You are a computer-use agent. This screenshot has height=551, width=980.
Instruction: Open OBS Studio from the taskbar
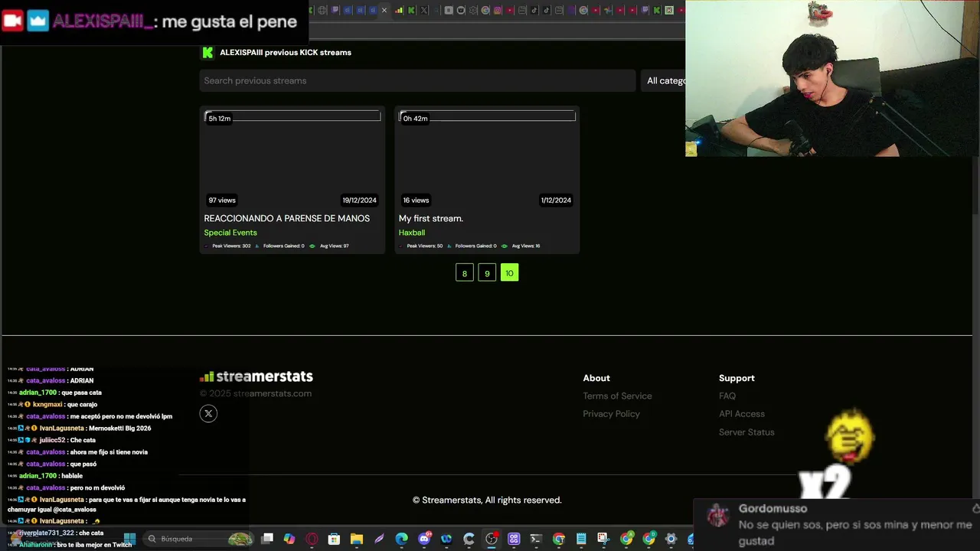click(x=491, y=539)
